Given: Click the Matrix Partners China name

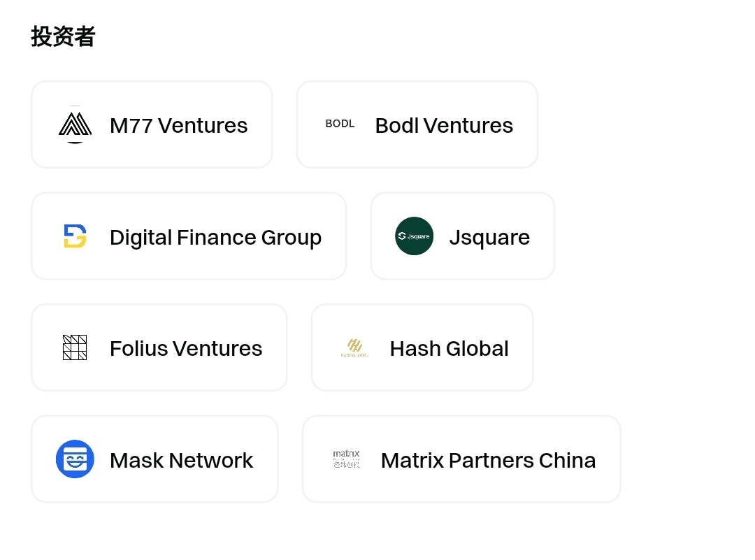Looking at the screenshot, I should 488,460.
